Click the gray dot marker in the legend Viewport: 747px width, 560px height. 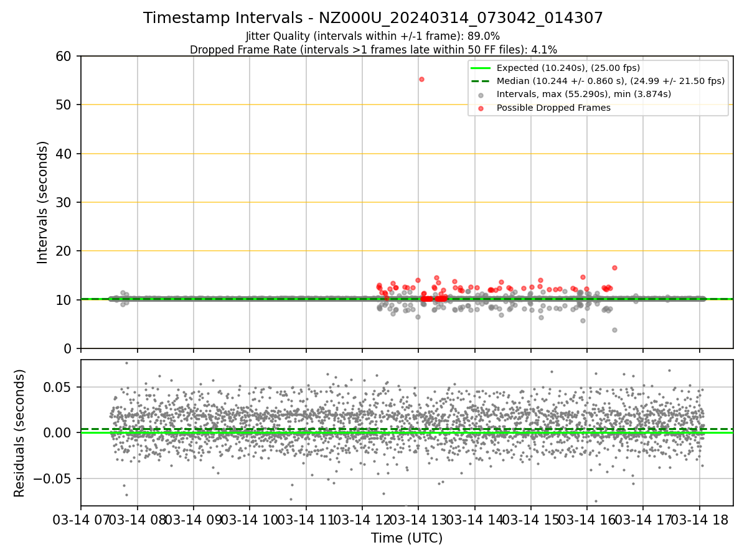[481, 95]
